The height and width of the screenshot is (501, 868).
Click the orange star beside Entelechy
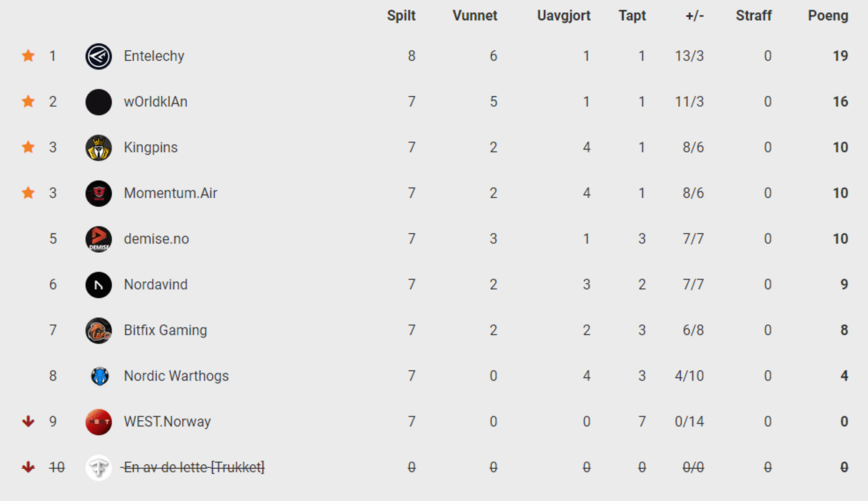tap(28, 56)
